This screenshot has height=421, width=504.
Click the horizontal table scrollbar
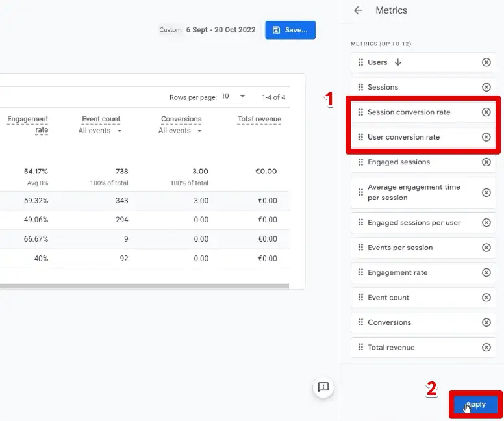144,286
